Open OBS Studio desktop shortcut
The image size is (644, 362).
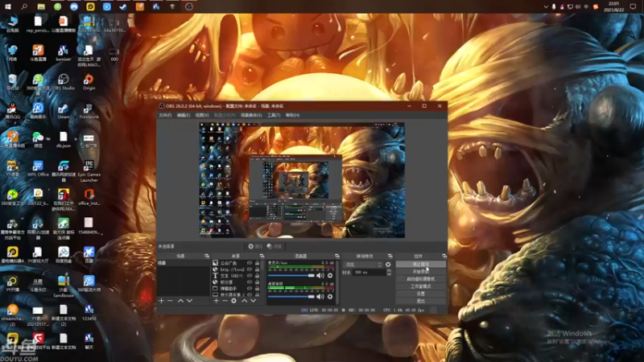click(x=64, y=80)
